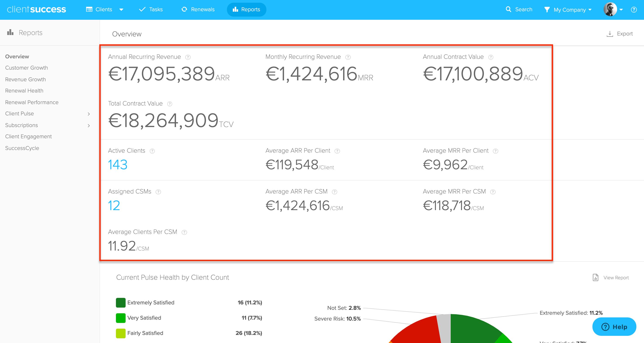Open the Clients dropdown arrow
This screenshot has height=343, width=644.
pos(122,9)
